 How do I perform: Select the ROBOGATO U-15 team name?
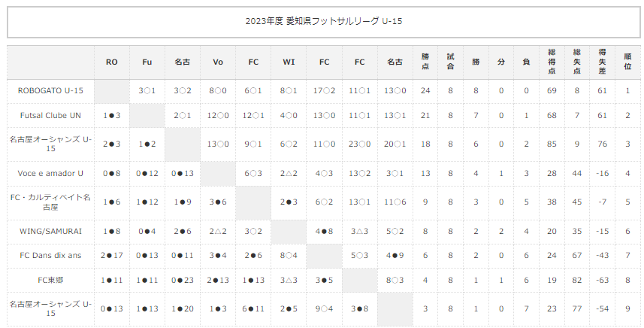tap(50, 90)
